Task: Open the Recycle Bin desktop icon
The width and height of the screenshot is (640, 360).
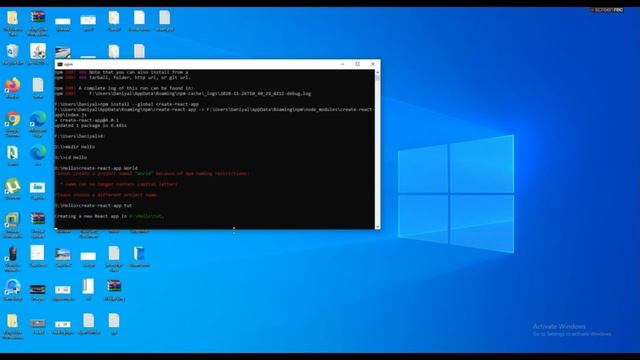Action: pos(13,52)
